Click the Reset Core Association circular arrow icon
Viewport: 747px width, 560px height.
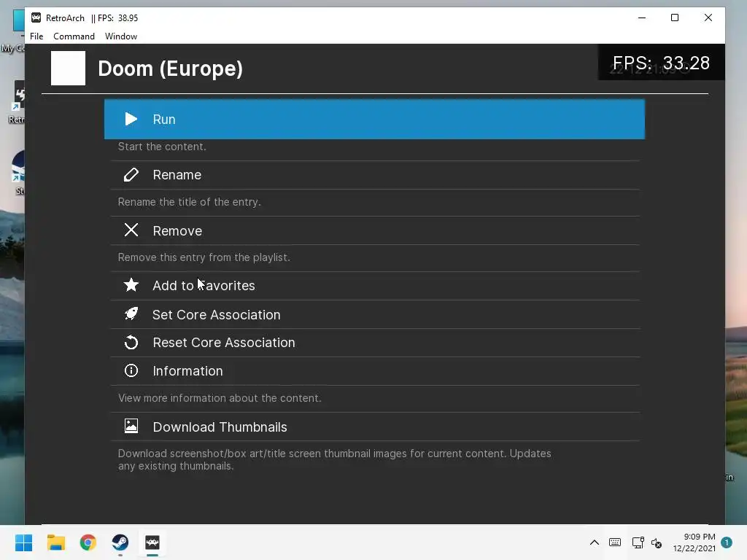tap(131, 343)
